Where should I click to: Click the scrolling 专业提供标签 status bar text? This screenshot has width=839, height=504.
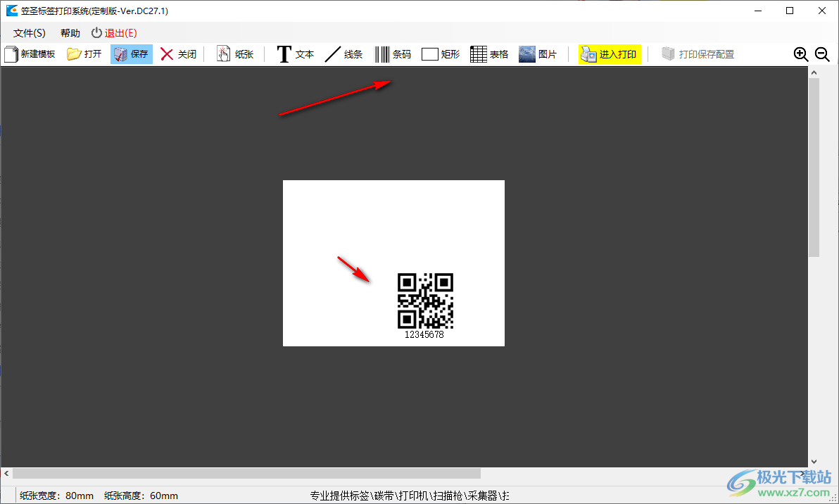tap(410, 496)
